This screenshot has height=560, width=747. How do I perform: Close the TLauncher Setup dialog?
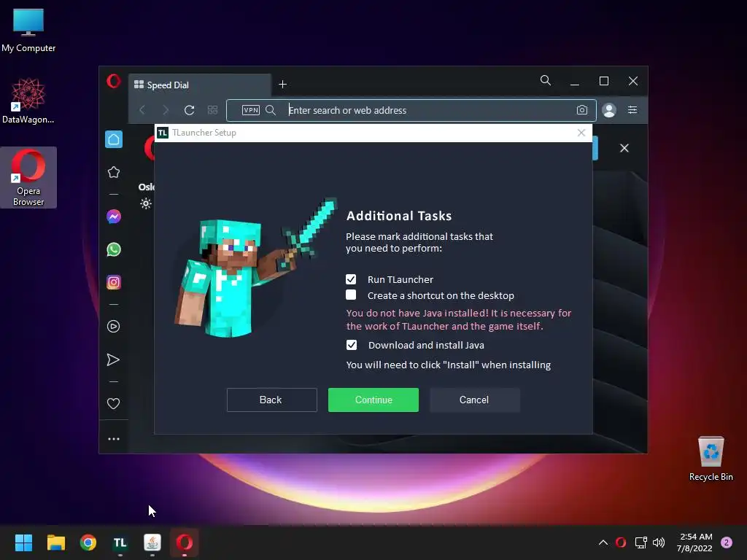[x=581, y=133]
